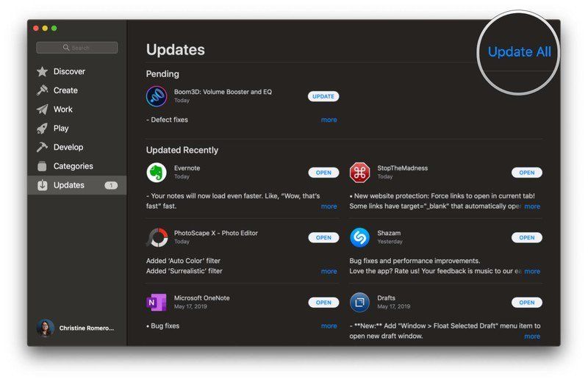The height and width of the screenshot is (382, 588).
Task: Select the Work sidebar label
Action: [63, 109]
